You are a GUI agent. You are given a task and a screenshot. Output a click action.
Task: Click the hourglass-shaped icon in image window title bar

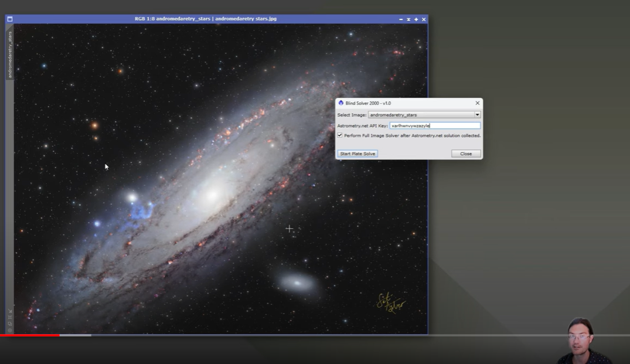[x=408, y=19]
